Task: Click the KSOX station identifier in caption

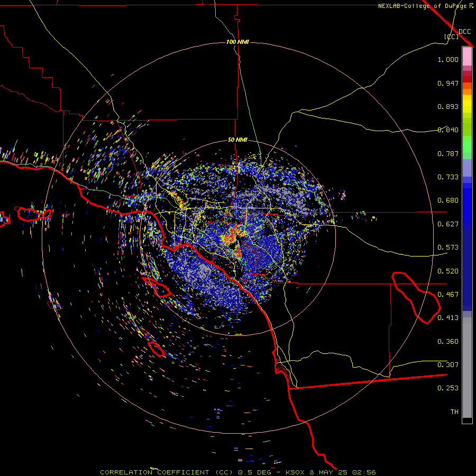Action: point(295,472)
